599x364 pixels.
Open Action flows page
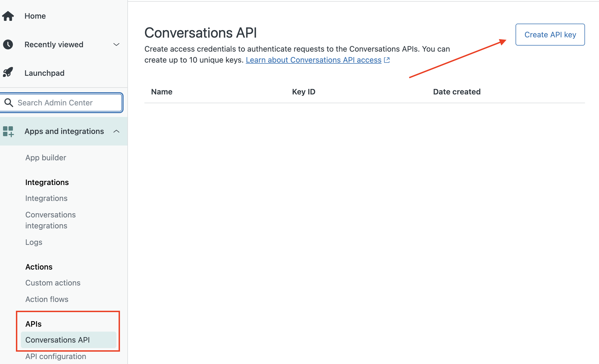pyautogui.click(x=47, y=299)
